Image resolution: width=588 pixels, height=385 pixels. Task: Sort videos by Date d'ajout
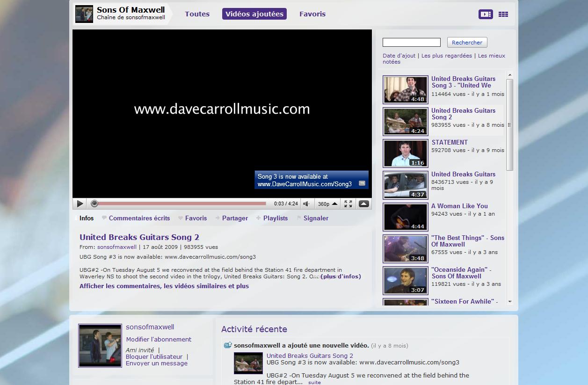399,56
